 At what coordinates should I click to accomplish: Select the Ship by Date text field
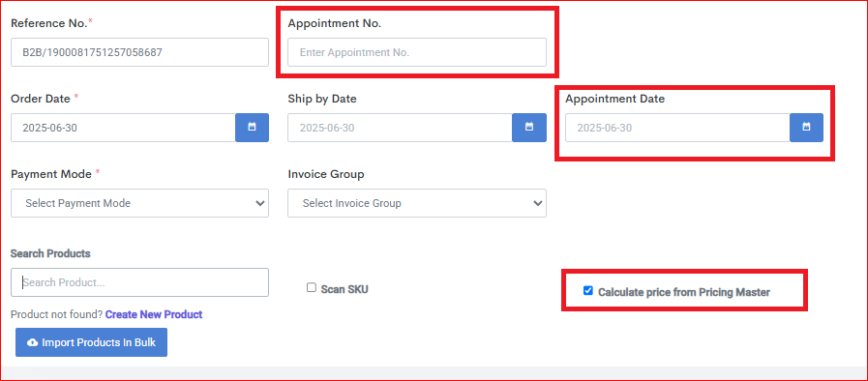[400, 128]
